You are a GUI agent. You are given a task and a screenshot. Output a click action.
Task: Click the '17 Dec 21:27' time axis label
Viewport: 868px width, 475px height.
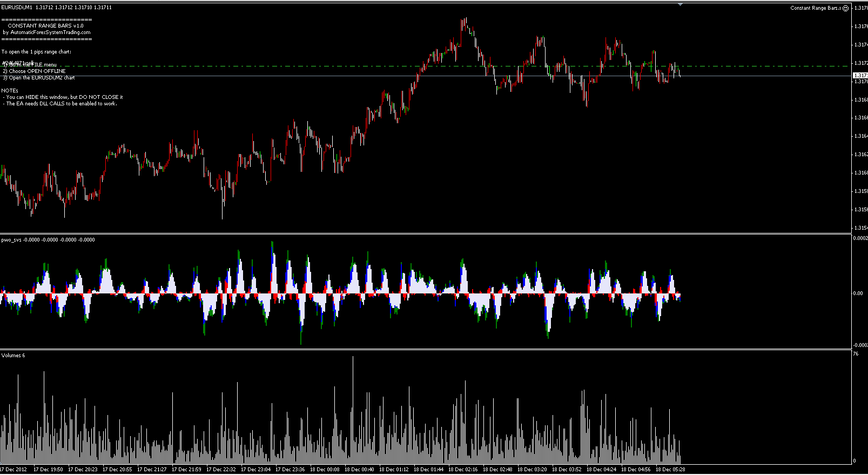click(152, 470)
